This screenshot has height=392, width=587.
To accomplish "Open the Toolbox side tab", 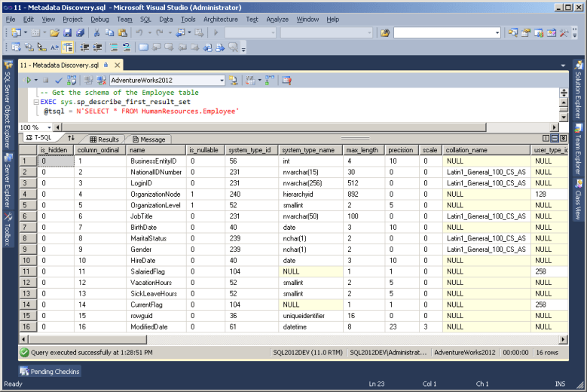I will pyautogui.click(x=8, y=229).
